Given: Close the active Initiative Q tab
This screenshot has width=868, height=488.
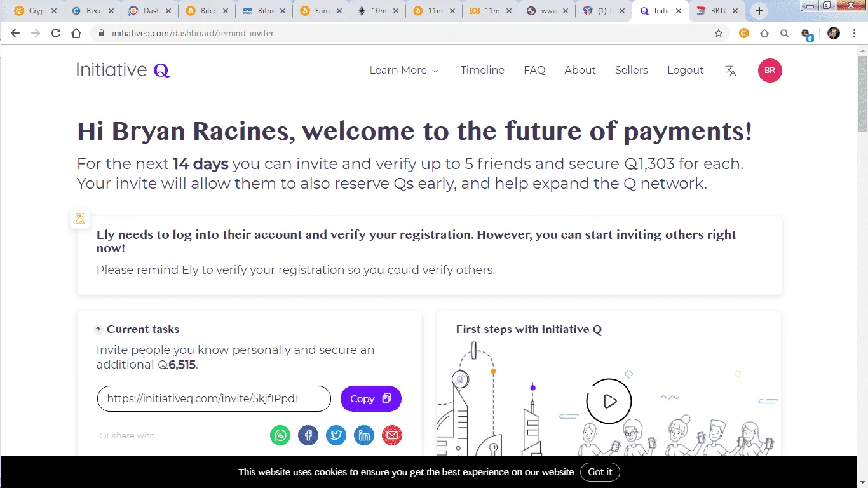Looking at the screenshot, I should (678, 11).
